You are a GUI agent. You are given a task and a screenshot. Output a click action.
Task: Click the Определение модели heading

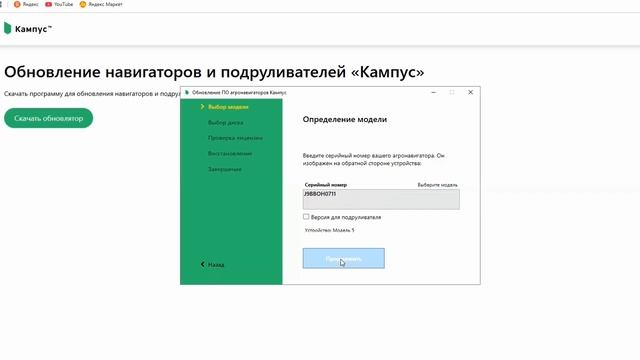coord(345,120)
